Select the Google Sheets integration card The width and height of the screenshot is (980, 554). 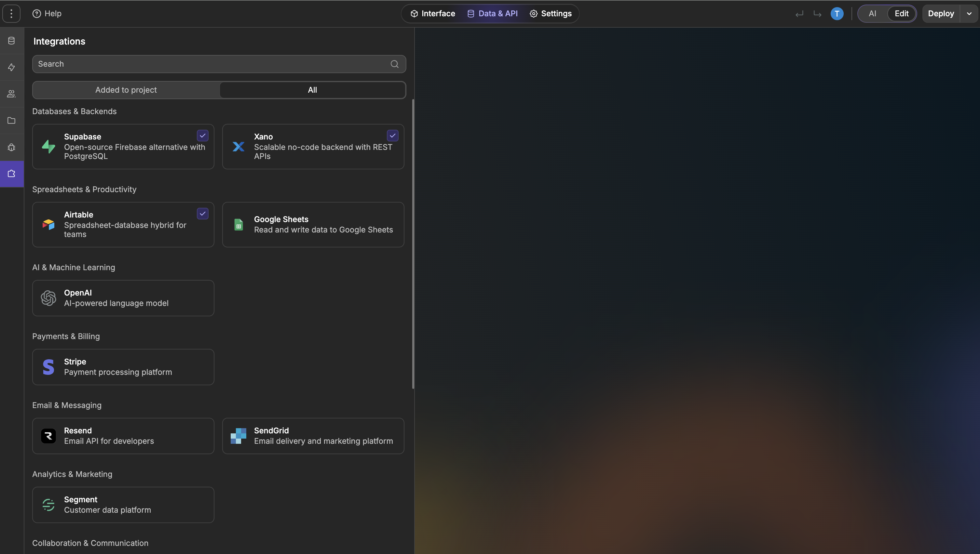[313, 224]
